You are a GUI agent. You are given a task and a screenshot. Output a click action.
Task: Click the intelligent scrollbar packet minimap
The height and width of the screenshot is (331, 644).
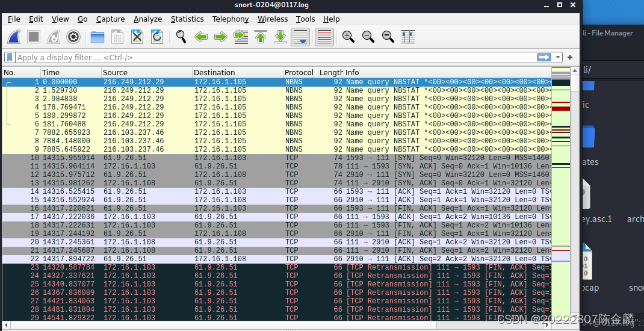[561, 194]
